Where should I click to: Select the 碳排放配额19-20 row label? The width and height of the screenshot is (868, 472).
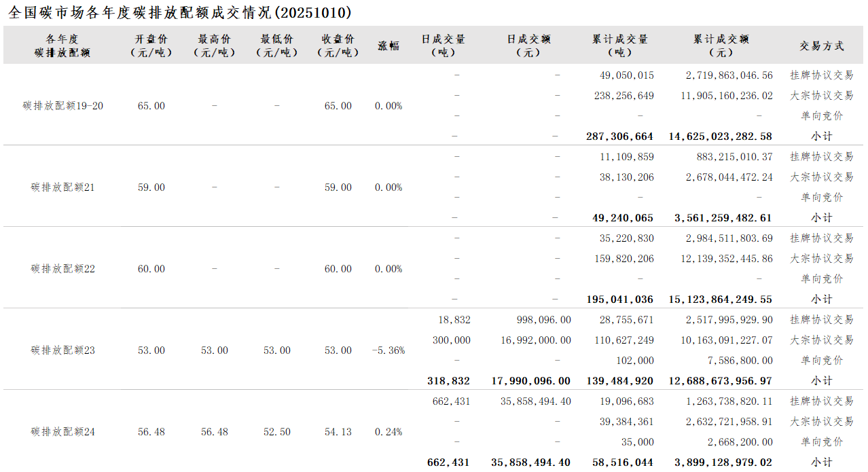tap(63, 106)
